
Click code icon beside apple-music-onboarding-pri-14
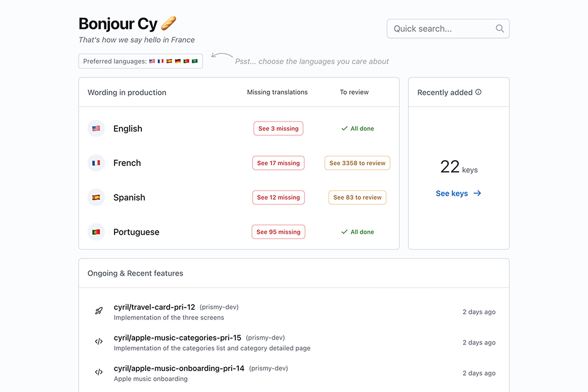pyautogui.click(x=99, y=372)
